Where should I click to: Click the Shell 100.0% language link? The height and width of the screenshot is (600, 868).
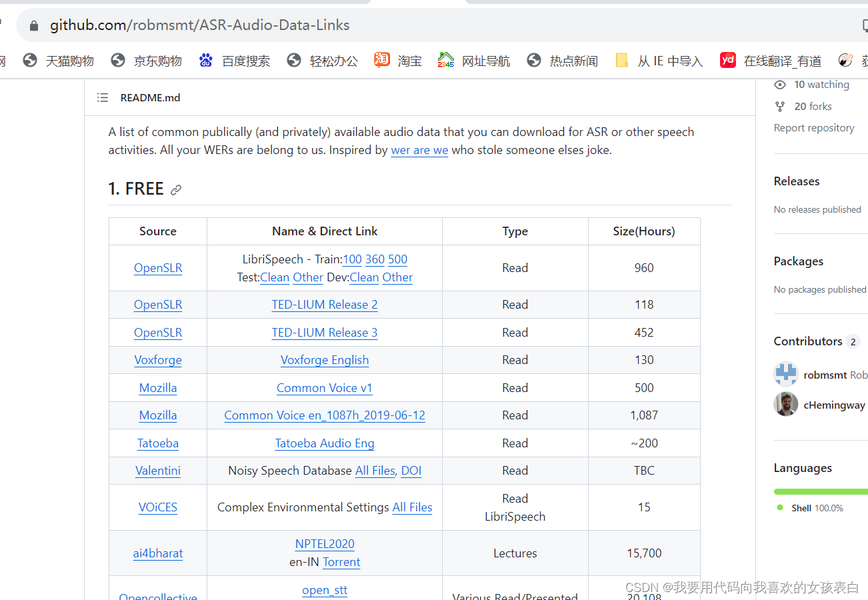811,508
